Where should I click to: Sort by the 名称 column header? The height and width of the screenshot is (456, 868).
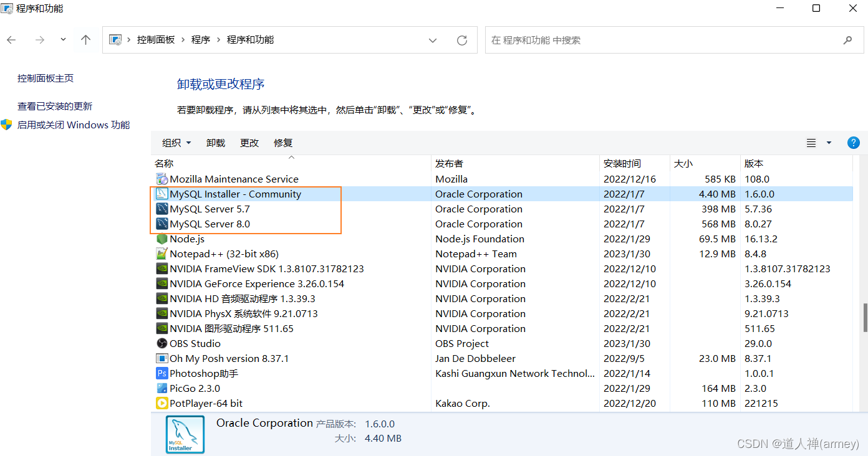tap(291, 164)
